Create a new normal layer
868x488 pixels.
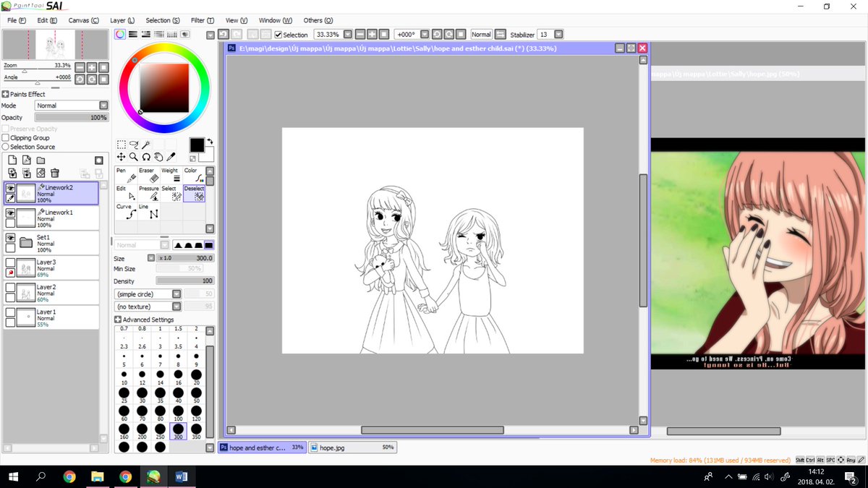click(12, 160)
